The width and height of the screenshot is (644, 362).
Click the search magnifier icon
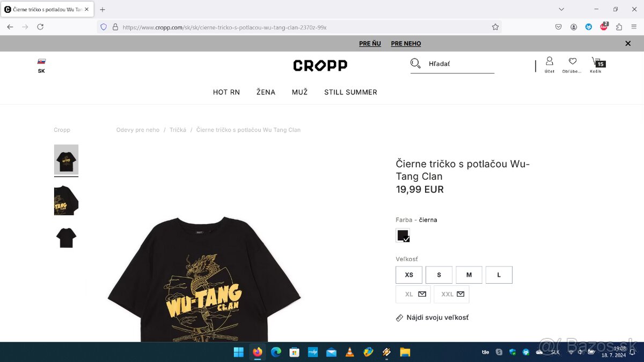coord(415,64)
